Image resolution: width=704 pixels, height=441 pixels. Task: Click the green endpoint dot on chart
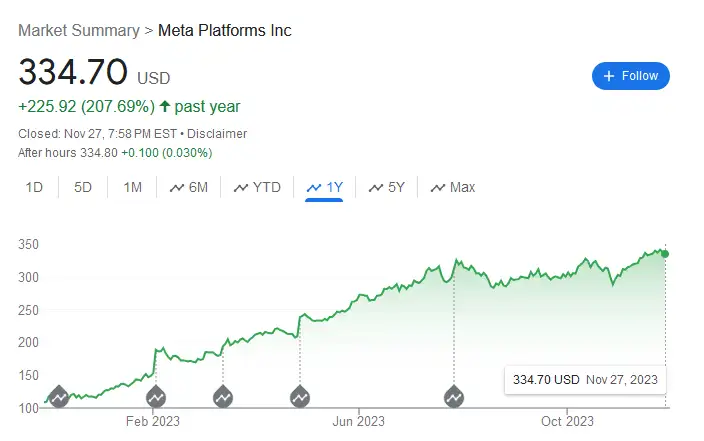(x=665, y=254)
